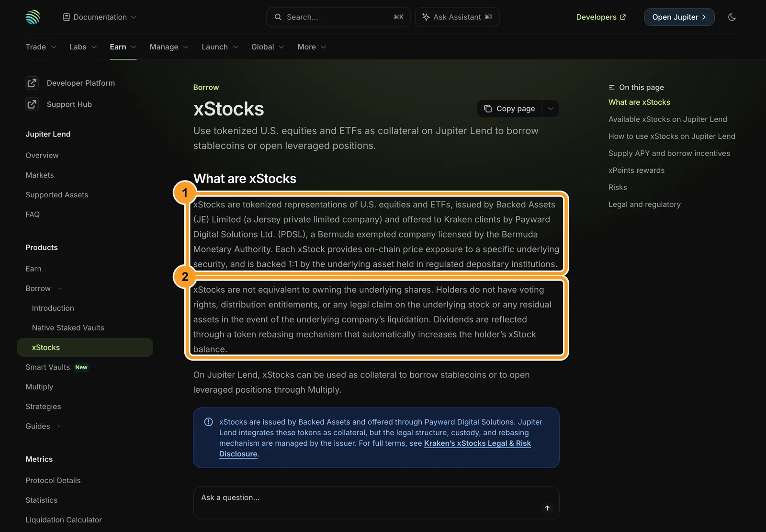The width and height of the screenshot is (766, 532).
Task: Click the Open Jupiter button
Action: tap(679, 17)
